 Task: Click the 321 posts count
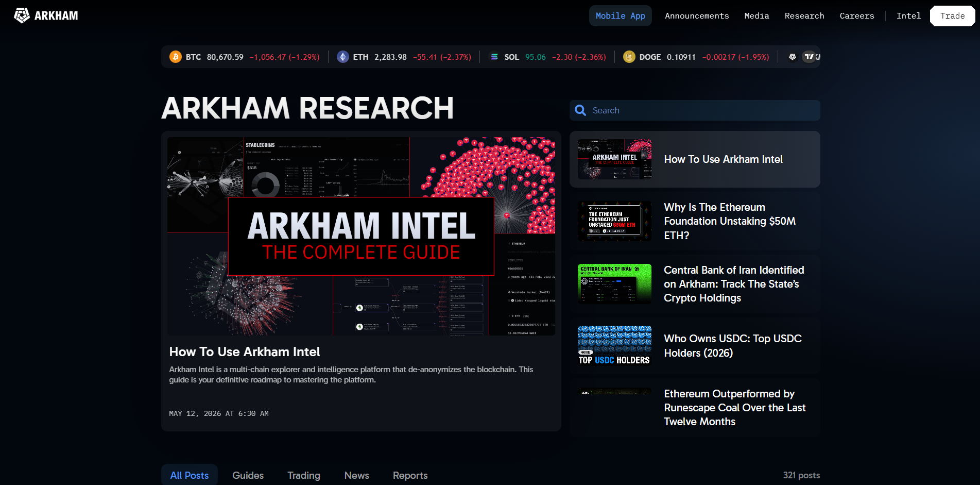click(x=801, y=475)
